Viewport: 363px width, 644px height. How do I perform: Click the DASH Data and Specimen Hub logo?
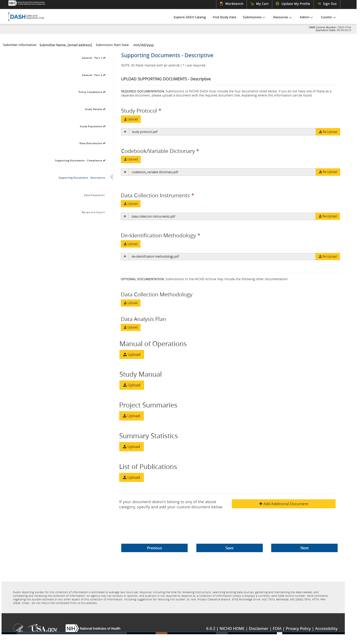[26, 17]
